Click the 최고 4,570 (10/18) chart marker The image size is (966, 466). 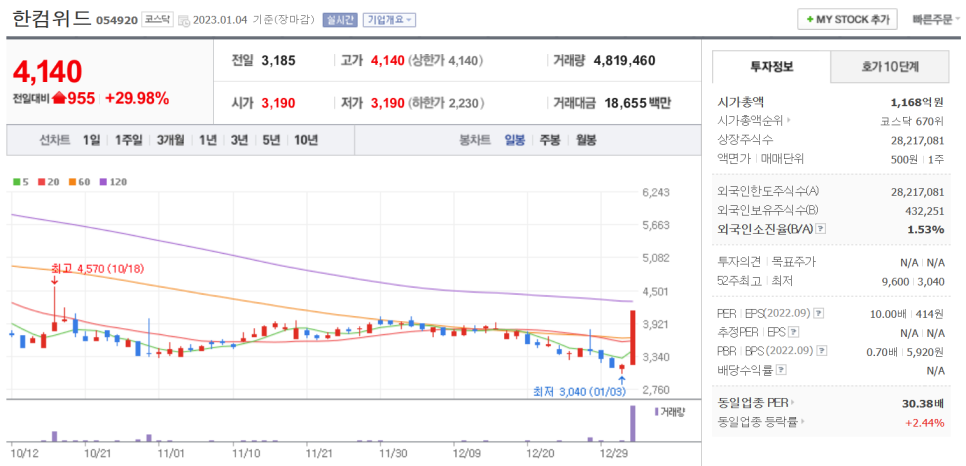coord(100,269)
